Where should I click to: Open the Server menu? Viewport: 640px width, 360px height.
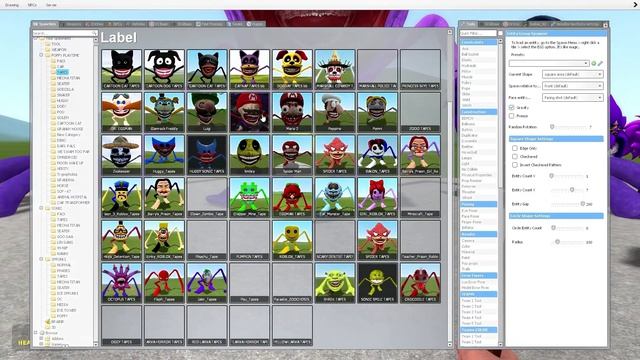tap(51, 5)
